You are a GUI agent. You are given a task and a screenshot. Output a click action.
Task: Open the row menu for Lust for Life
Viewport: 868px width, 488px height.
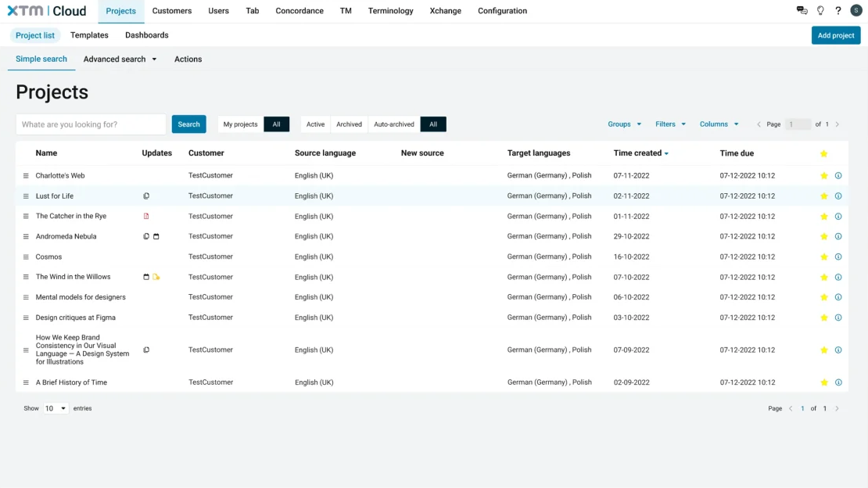coord(26,196)
